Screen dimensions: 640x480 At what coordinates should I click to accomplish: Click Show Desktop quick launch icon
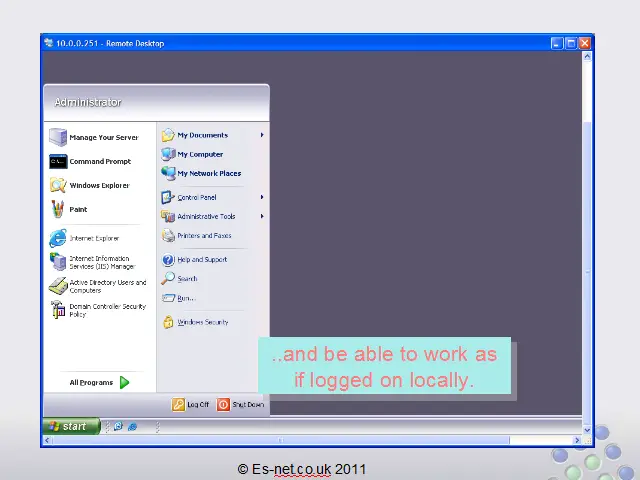118,427
